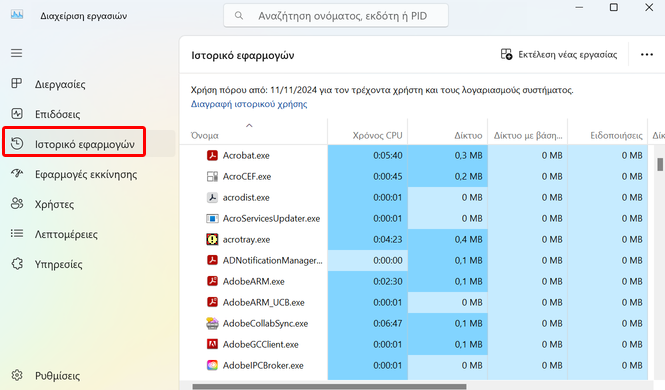Select AdobeARM_UCB.exe row name
The image size is (665, 390).
coord(264,302)
